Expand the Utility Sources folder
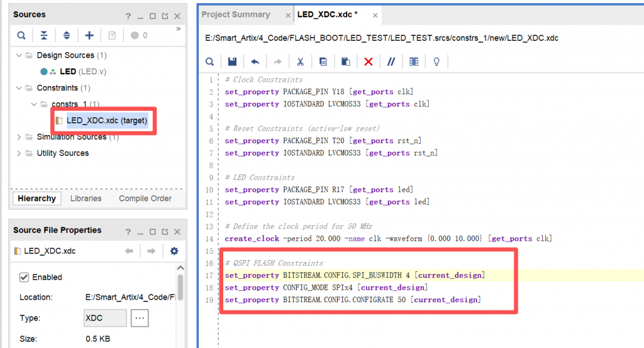The width and height of the screenshot is (644, 348). (19, 153)
